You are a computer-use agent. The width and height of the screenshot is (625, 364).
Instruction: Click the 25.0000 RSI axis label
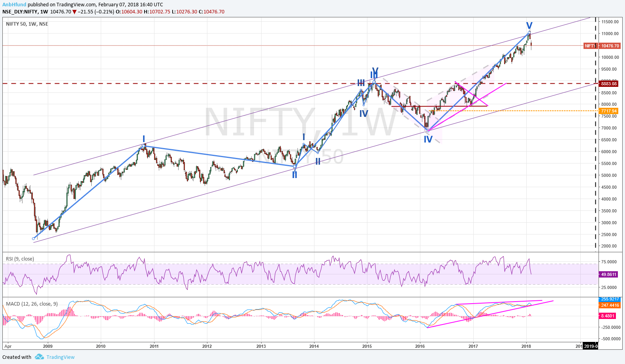(x=609, y=287)
